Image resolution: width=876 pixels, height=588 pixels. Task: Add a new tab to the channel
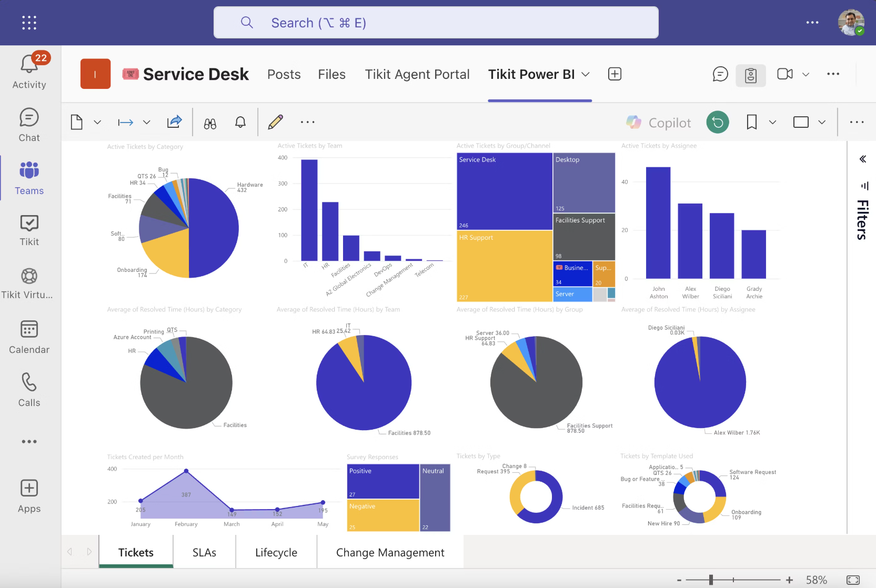point(615,74)
